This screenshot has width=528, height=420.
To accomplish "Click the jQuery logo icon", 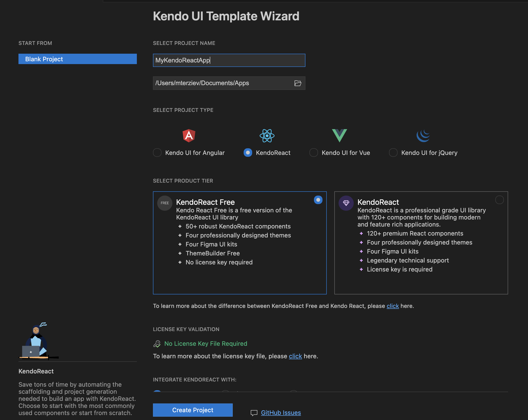I will [x=423, y=136].
